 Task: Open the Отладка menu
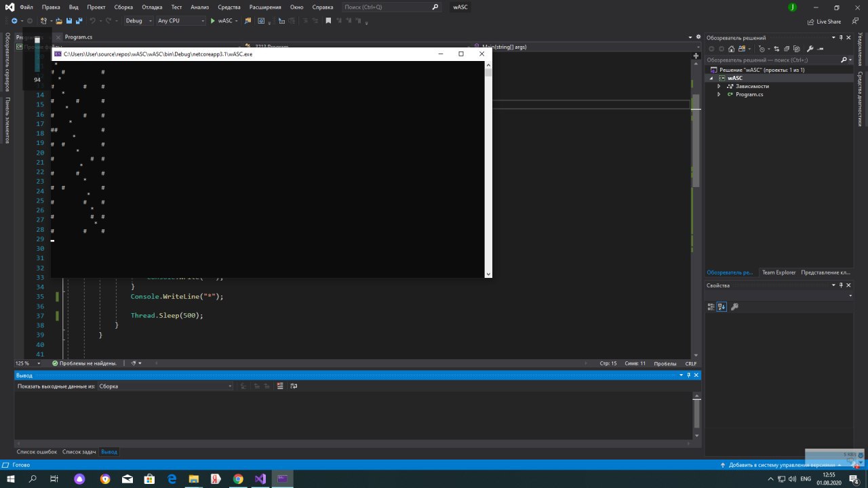152,7
